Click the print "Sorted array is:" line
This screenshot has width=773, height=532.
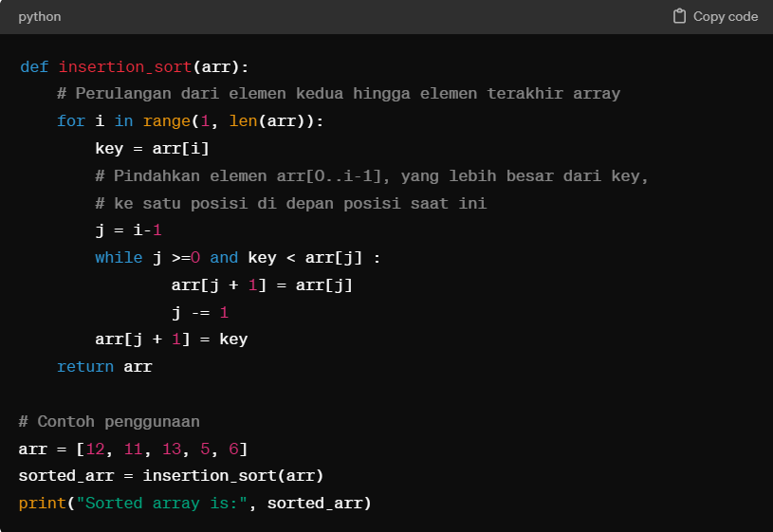point(194,504)
